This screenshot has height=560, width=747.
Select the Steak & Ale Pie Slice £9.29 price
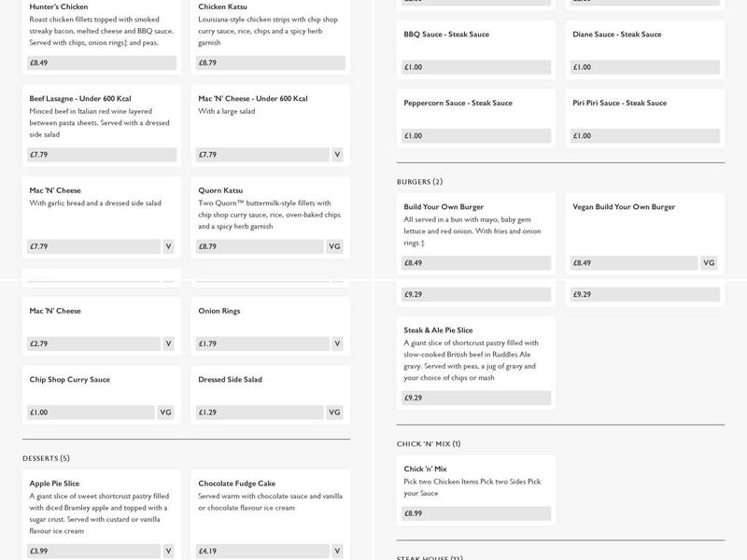476,398
